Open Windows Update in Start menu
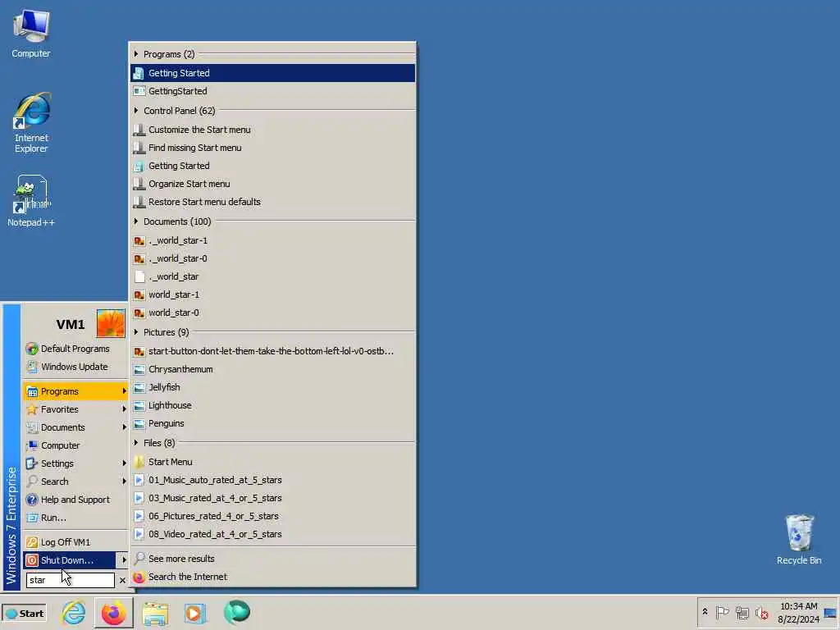The height and width of the screenshot is (630, 840). [75, 367]
